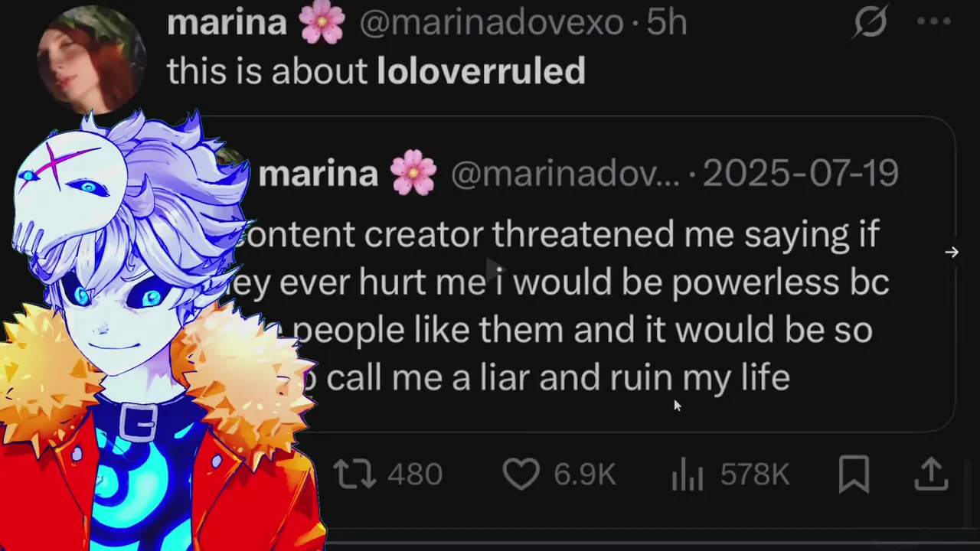
Task: Click the Grok slashed-circle icon
Action: (871, 21)
